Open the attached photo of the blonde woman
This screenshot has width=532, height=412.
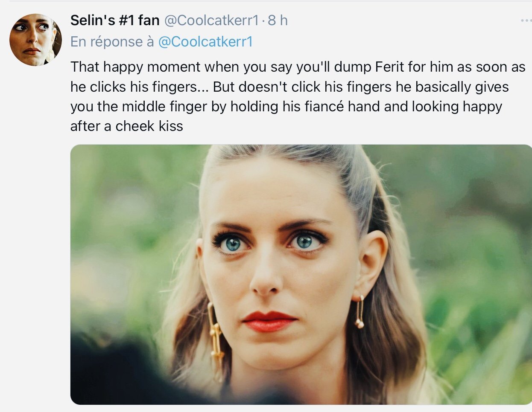pyautogui.click(x=301, y=274)
